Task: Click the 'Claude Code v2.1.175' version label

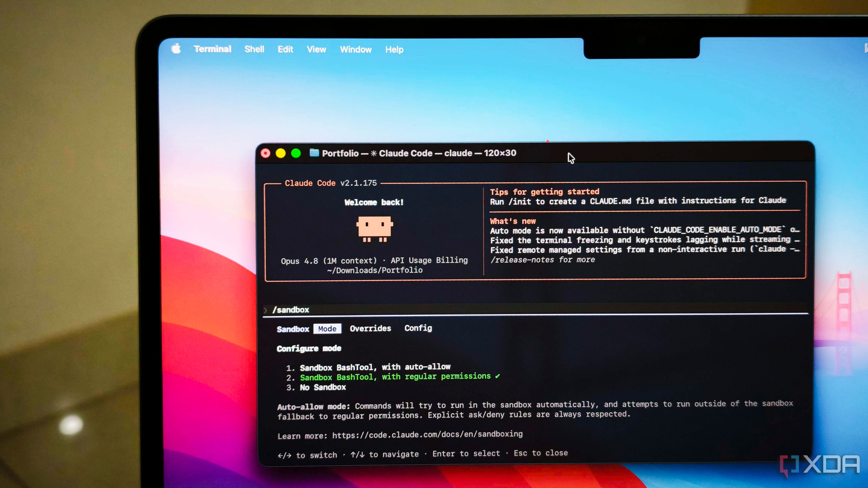Action: 331,183
